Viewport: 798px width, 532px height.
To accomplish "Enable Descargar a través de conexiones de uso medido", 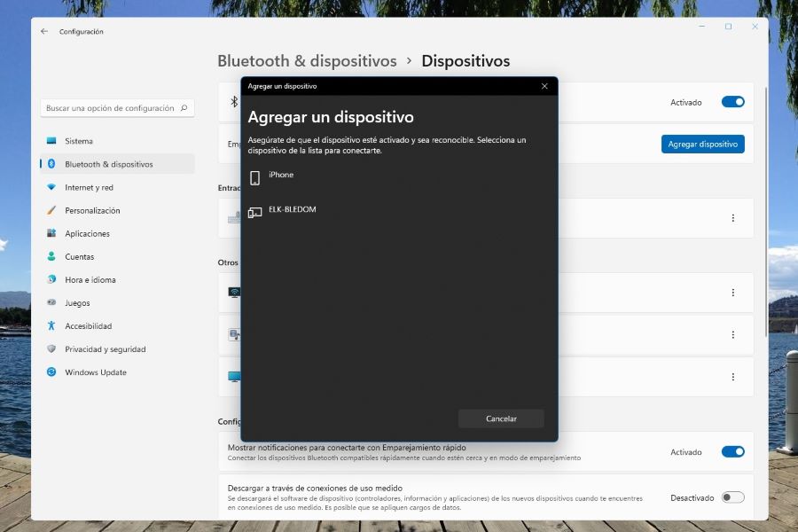I will tap(732, 497).
